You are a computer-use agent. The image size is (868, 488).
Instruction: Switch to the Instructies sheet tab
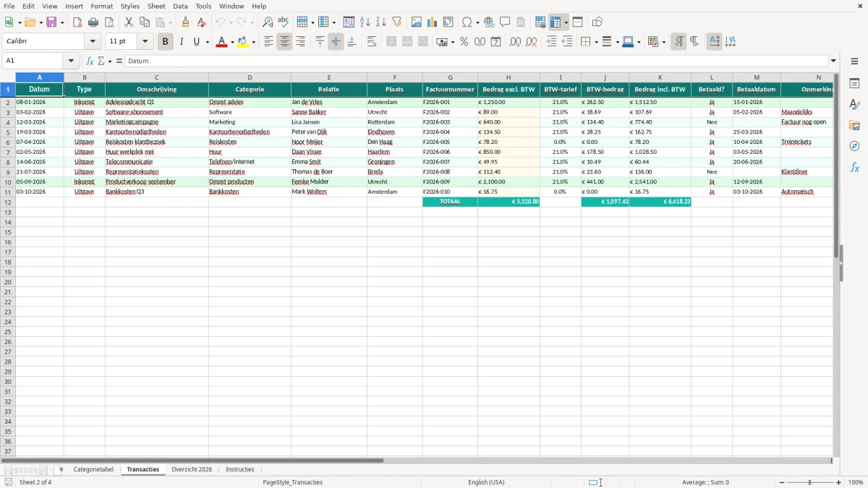240,469
